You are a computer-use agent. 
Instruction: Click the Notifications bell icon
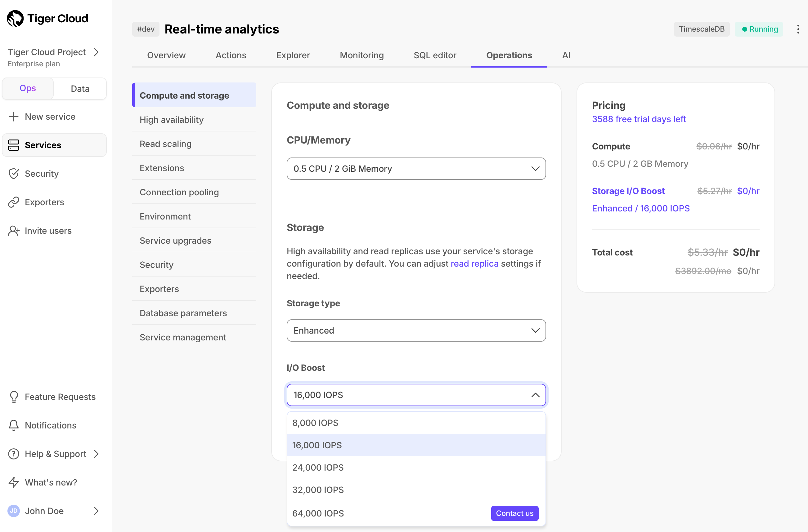click(x=14, y=425)
